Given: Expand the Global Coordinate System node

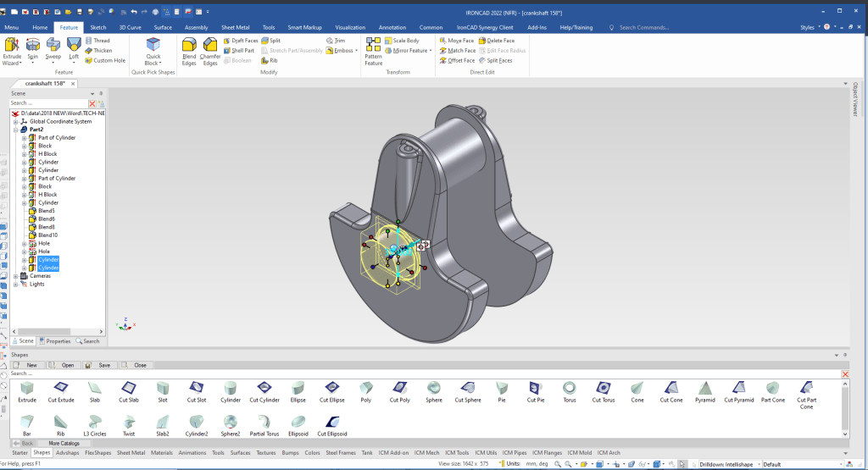Looking at the screenshot, I should point(16,121).
